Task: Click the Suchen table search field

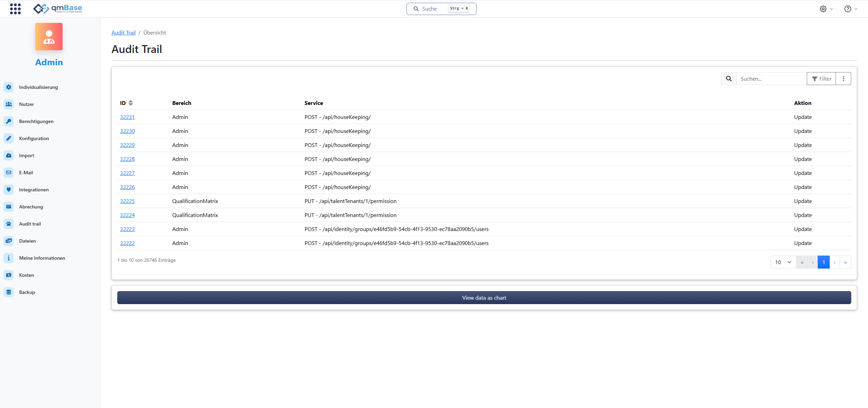Action: coord(771,79)
